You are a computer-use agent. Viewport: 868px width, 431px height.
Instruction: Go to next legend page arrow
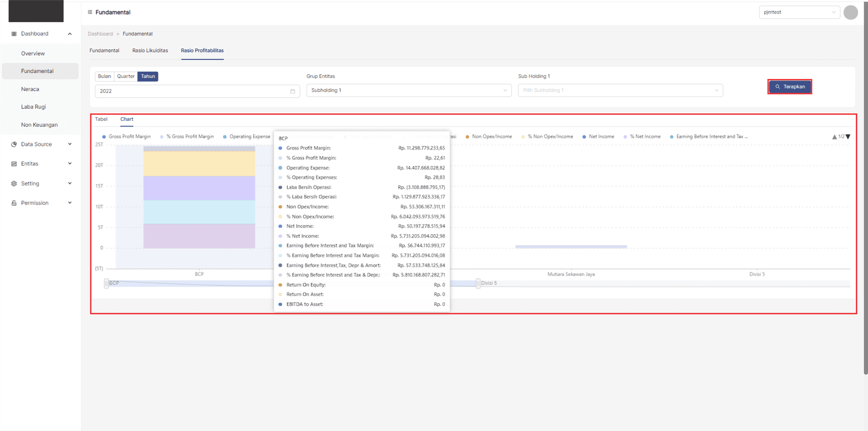(x=848, y=137)
